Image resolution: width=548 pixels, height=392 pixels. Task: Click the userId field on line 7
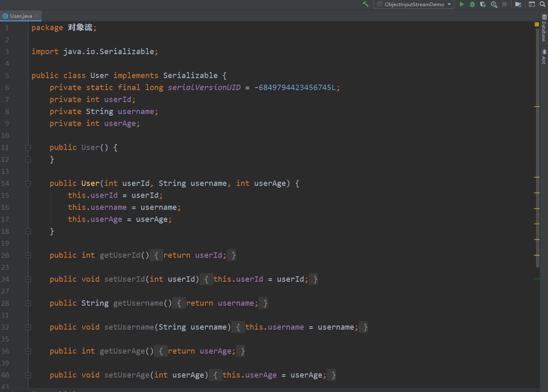(118, 100)
